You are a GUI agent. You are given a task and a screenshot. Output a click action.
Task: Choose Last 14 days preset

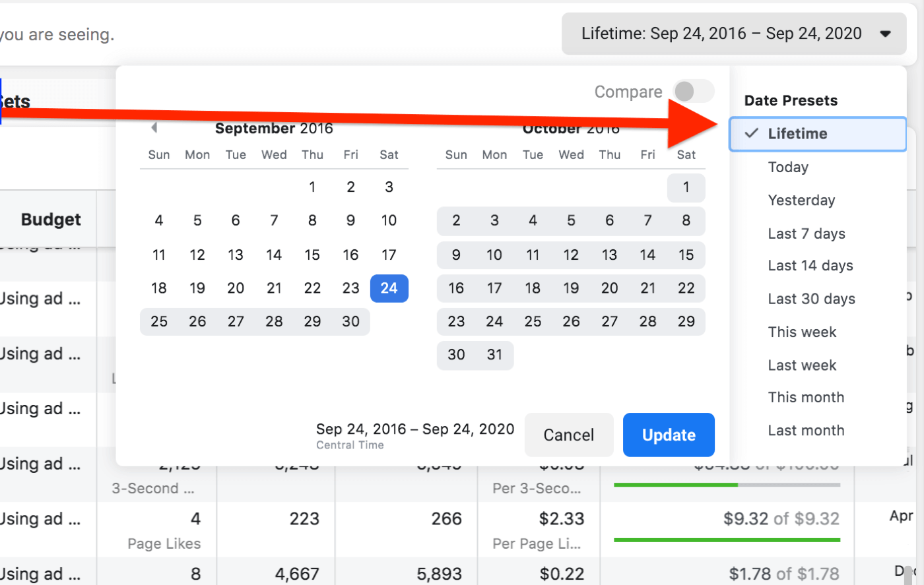[x=810, y=266]
